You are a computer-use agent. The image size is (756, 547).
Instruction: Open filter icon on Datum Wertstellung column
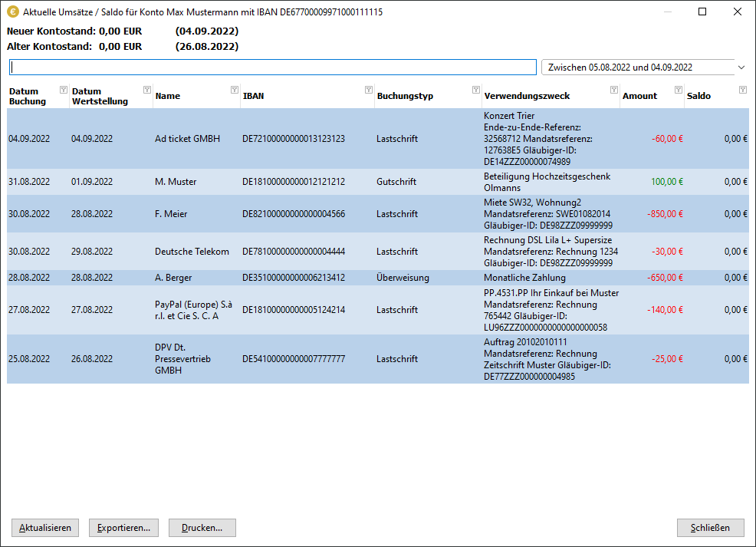coord(147,90)
